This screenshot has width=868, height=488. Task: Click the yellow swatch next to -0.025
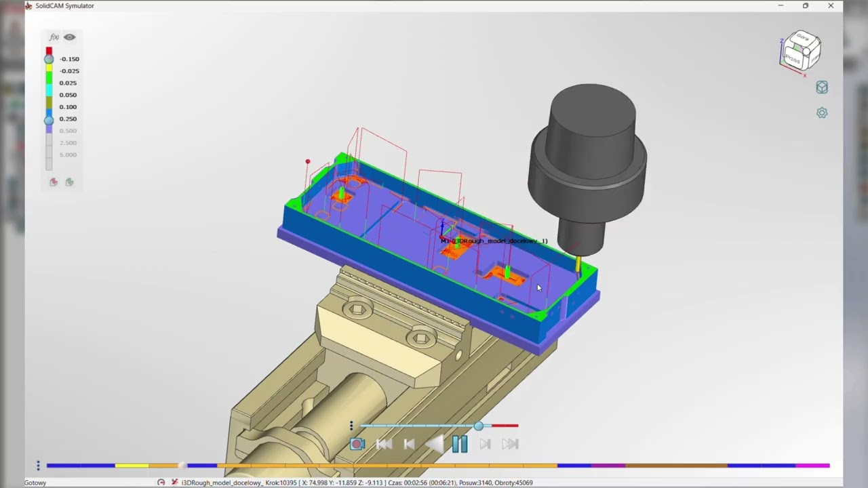(49, 69)
